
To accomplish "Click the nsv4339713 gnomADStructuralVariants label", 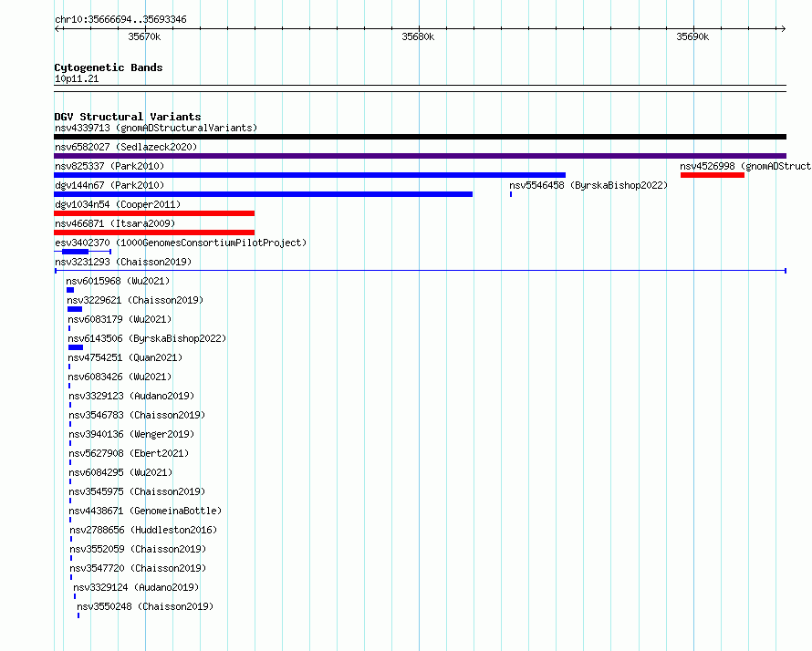I will [x=156, y=128].
